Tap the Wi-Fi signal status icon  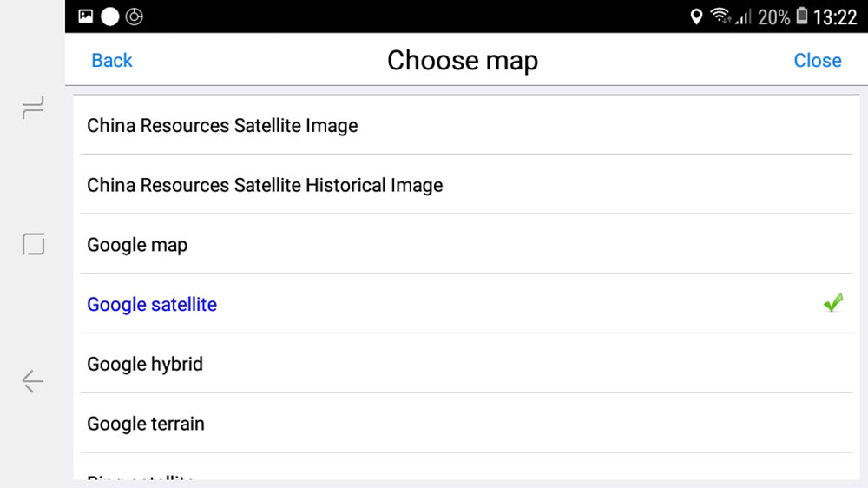tap(720, 16)
